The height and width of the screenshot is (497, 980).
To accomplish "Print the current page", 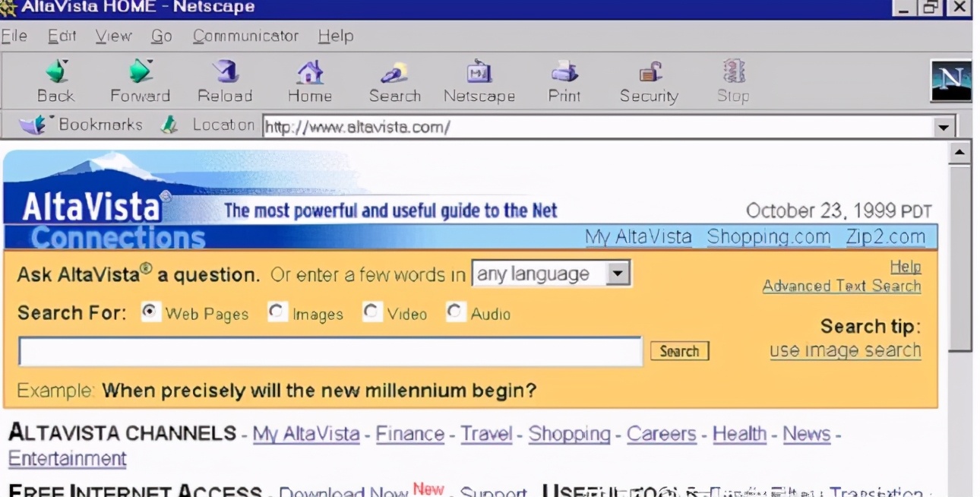I will point(564,82).
